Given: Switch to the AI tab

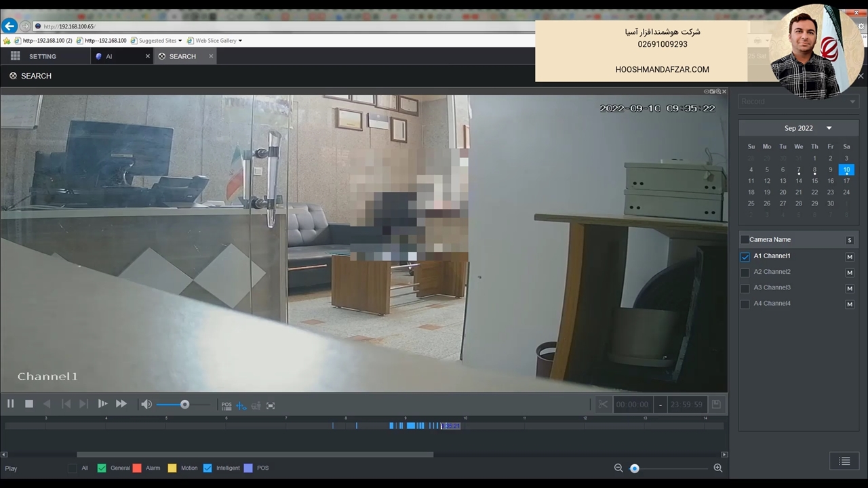Looking at the screenshot, I should point(108,57).
